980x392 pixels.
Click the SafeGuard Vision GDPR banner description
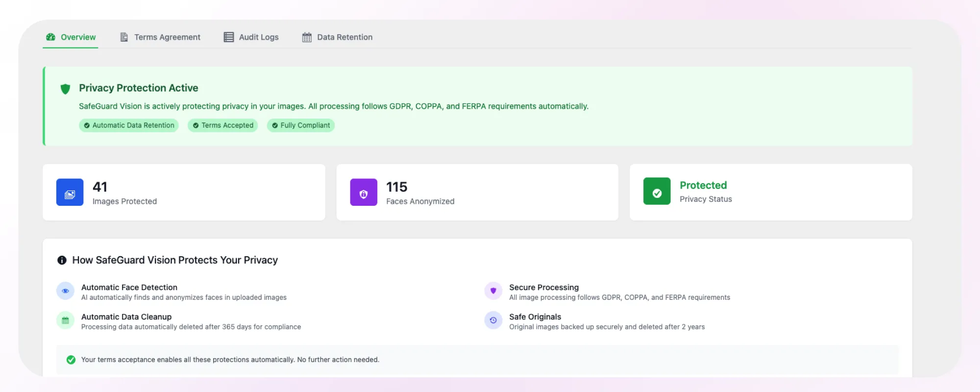pyautogui.click(x=334, y=106)
